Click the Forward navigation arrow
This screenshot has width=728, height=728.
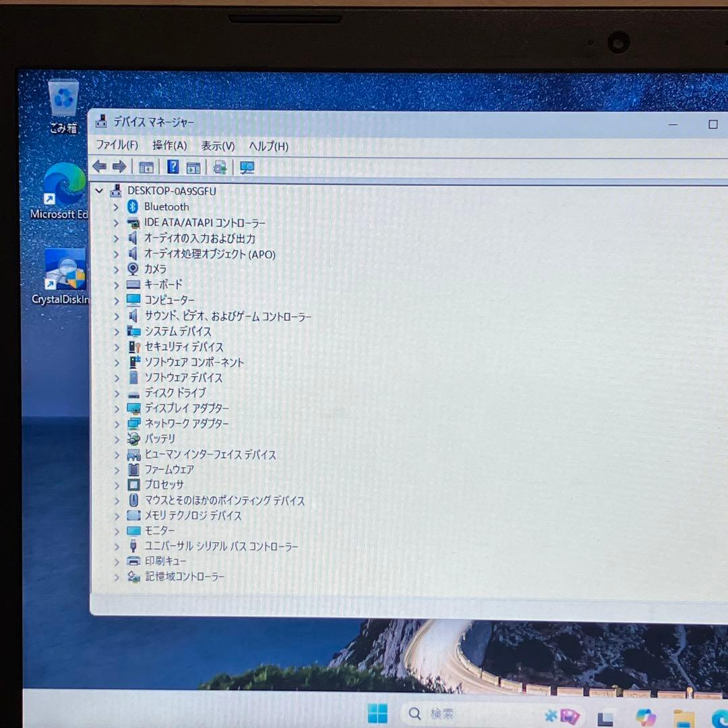(x=119, y=166)
